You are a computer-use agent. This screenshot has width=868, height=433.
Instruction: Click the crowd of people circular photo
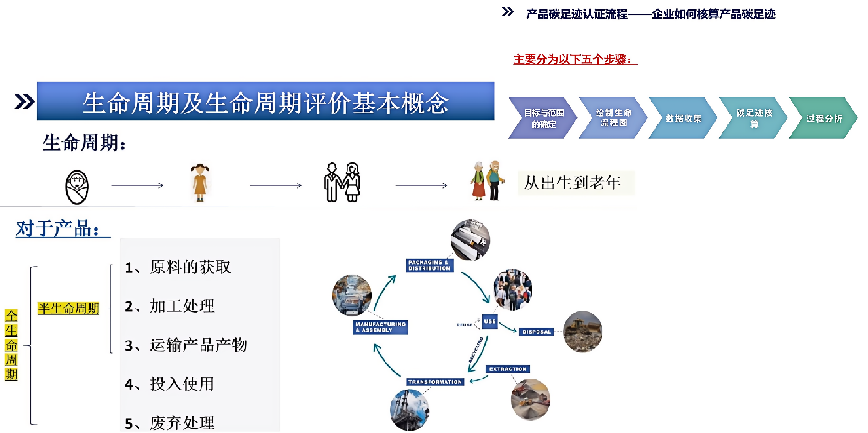(x=513, y=290)
